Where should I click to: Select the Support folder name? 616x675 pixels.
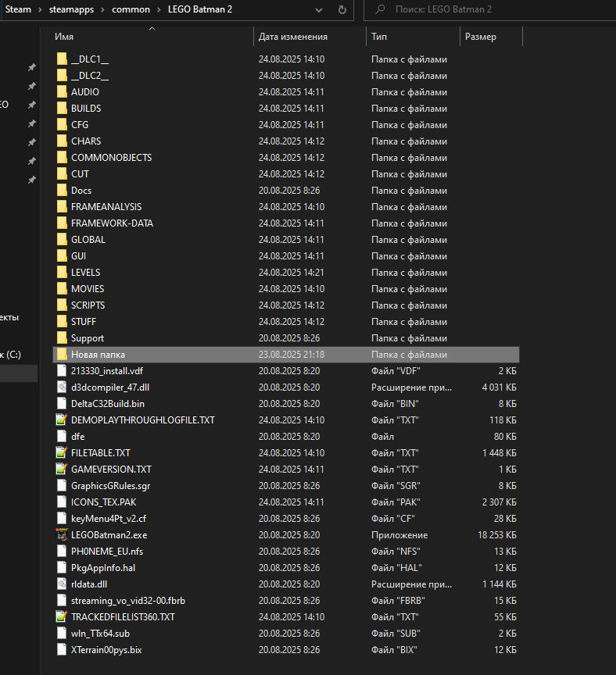coord(88,338)
